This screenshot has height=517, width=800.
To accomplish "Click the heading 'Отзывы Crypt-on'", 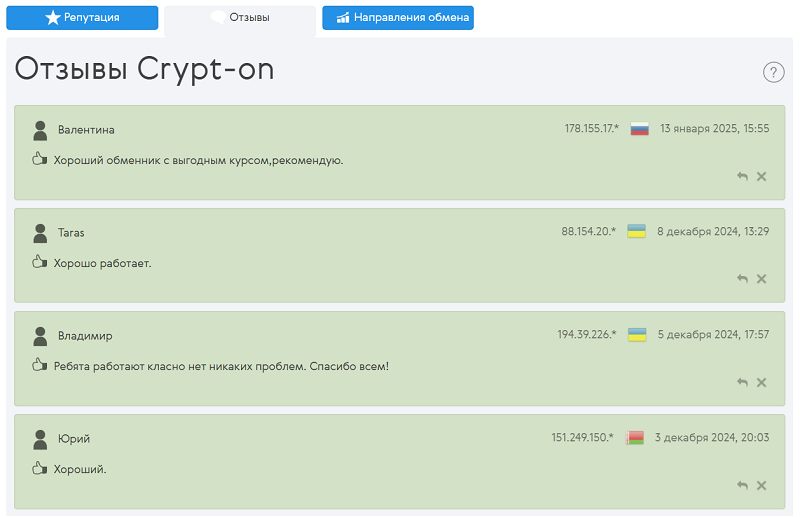I will 144,69.
